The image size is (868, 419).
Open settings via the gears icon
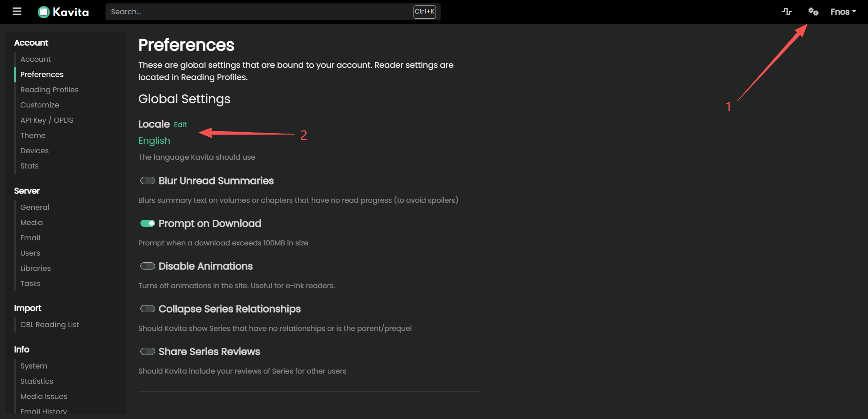click(x=813, y=12)
